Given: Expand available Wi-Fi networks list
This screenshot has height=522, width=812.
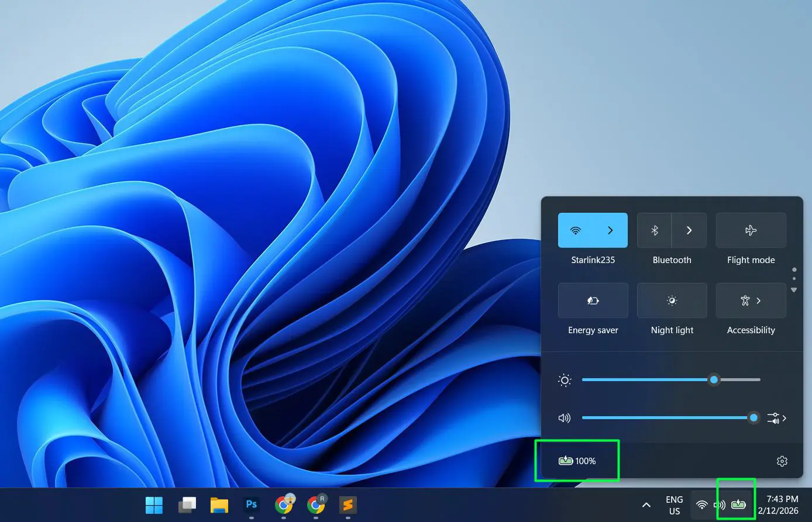Looking at the screenshot, I should [x=610, y=230].
